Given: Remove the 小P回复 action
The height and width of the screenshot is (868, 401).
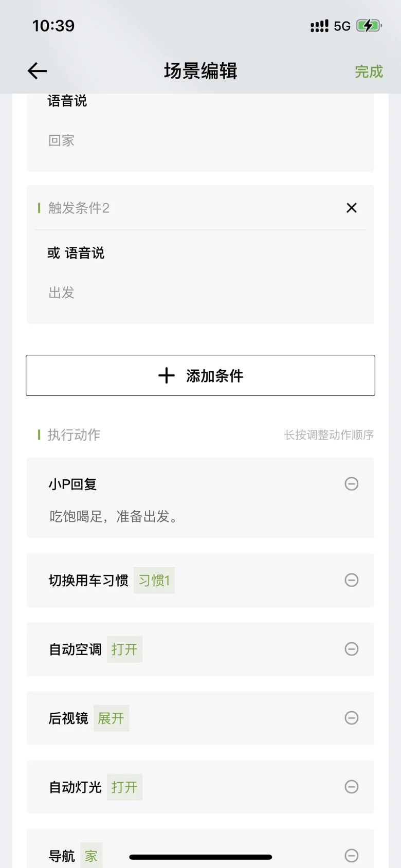Looking at the screenshot, I should pos(352,484).
